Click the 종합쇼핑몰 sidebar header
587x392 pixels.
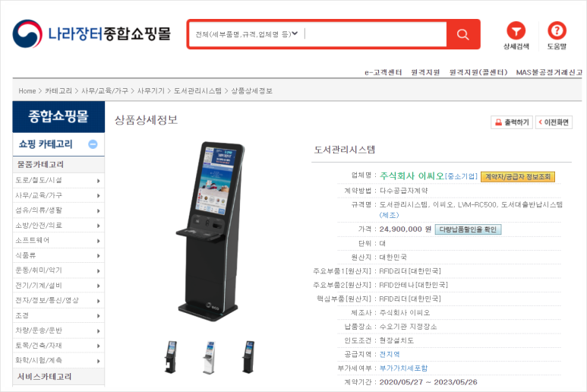coord(58,116)
